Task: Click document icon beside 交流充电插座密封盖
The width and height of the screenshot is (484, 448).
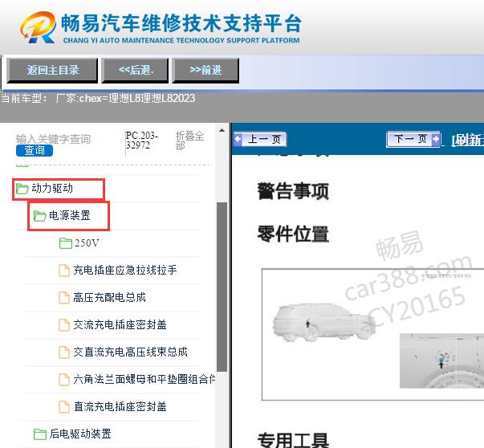Action: click(64, 325)
